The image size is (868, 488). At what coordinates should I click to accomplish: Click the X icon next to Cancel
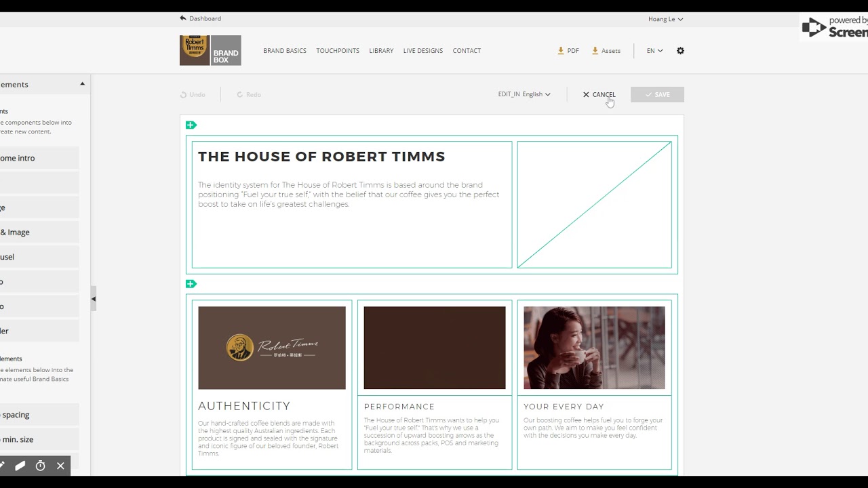(x=586, y=95)
